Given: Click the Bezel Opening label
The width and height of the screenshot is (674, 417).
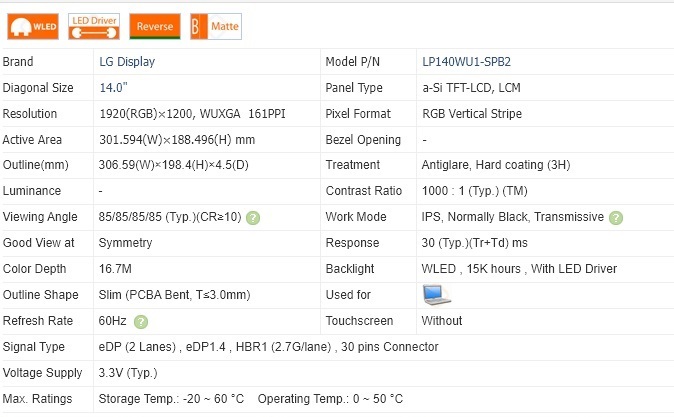Looking at the screenshot, I should click(x=363, y=140).
